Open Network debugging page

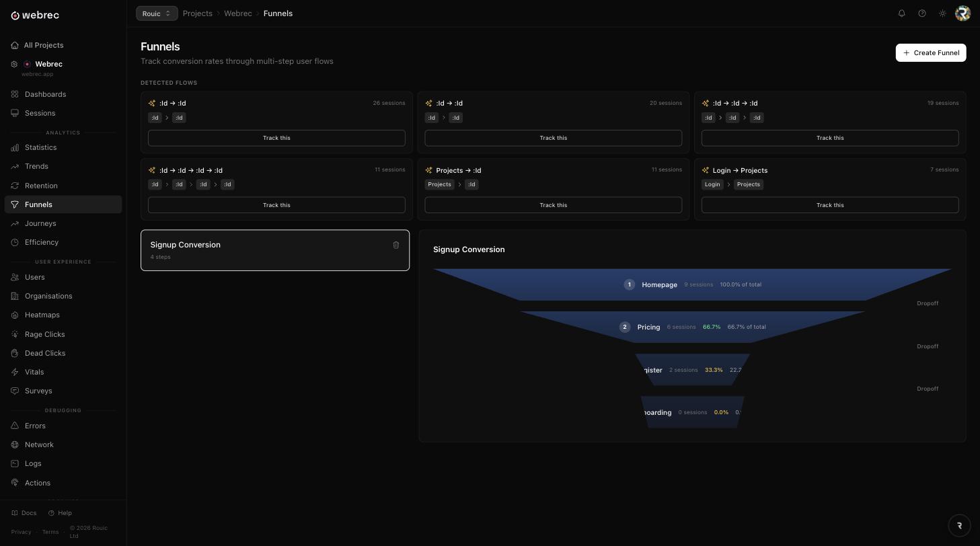coord(63,444)
